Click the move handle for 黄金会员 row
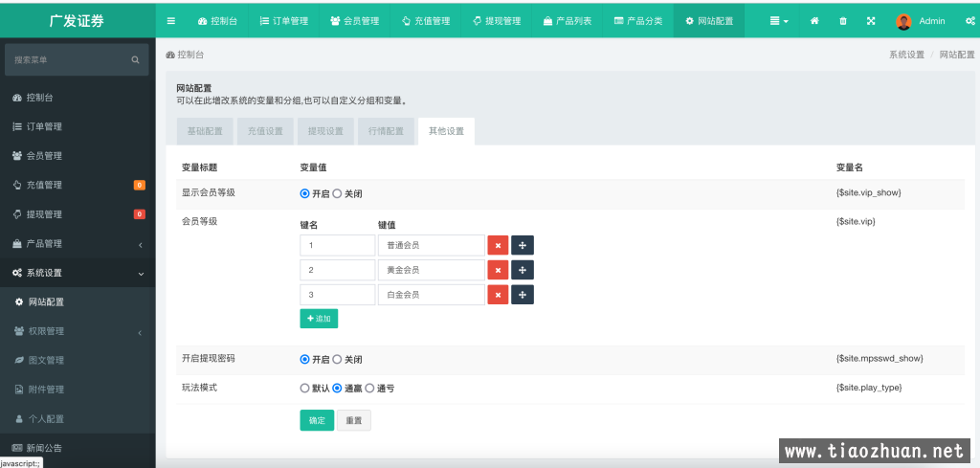Screen dimensions: 980x468 523,270
